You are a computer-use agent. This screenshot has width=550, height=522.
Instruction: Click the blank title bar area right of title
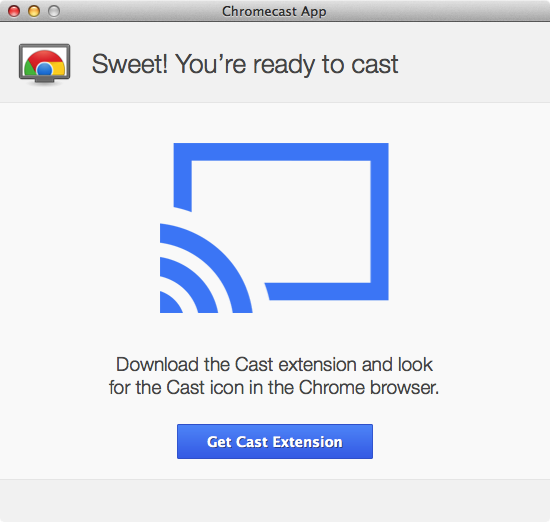click(438, 11)
